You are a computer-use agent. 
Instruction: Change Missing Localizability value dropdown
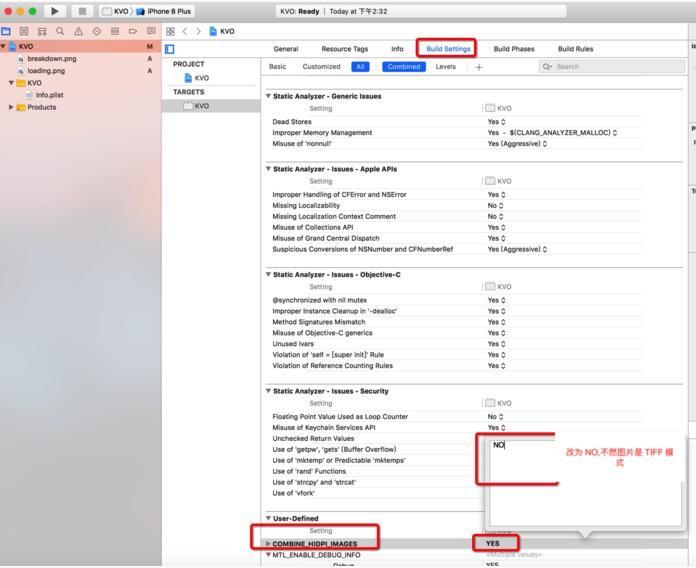point(495,205)
